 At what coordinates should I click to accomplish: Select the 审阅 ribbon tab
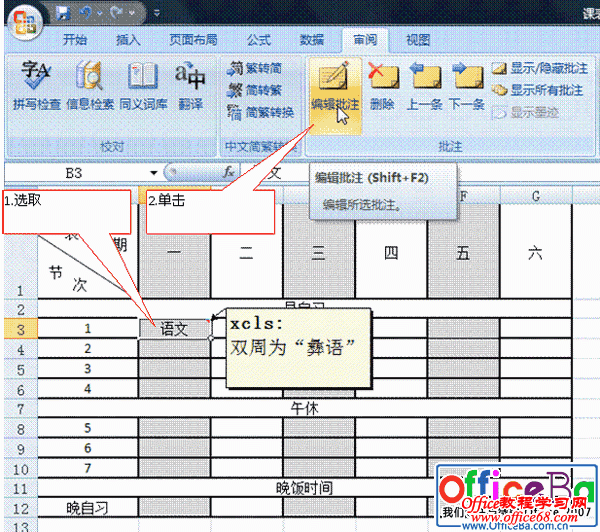pos(365,39)
